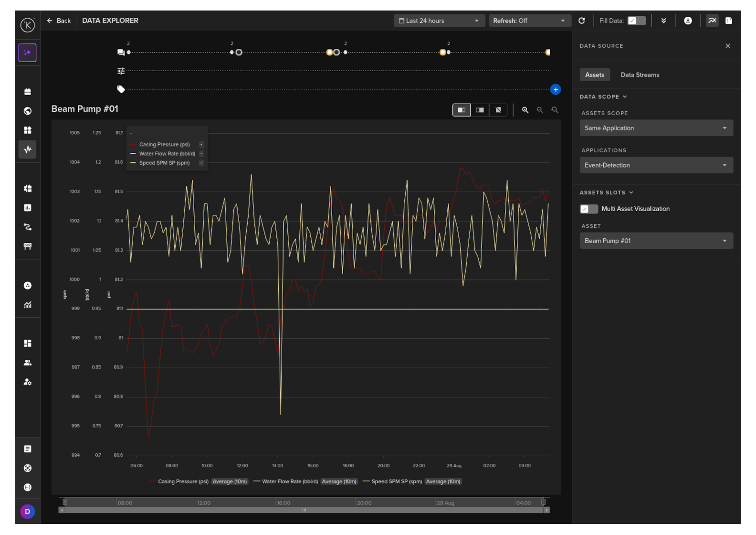Open the users sidebar icon
This screenshot has width=756, height=535.
coord(28,363)
